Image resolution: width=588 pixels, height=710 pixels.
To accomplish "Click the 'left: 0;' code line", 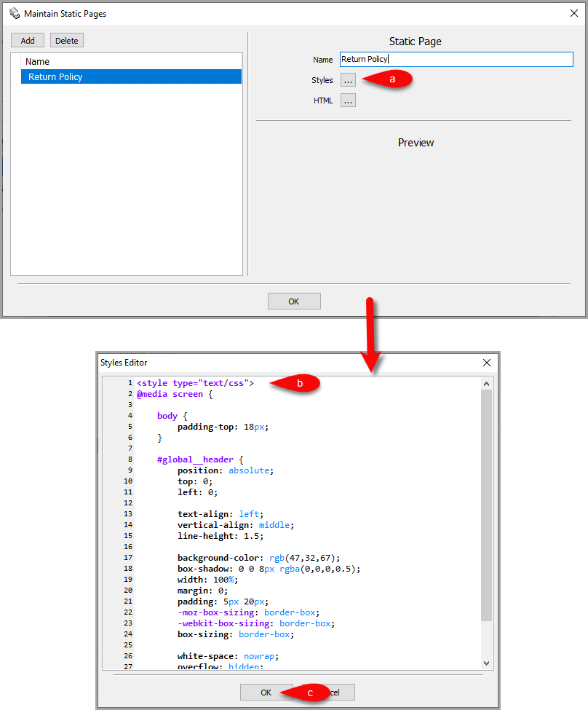I will pyautogui.click(x=197, y=492).
